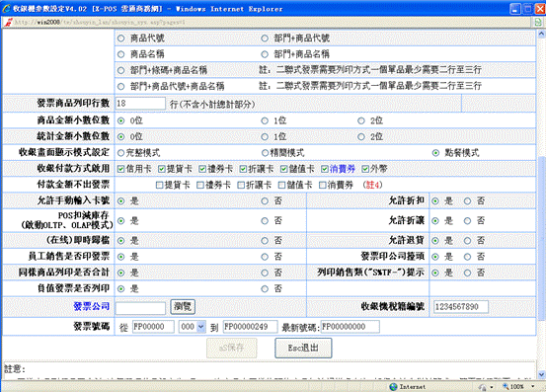This screenshot has height=392, width=546.
Task: Click the zoom magnifier icon in status bar
Action: pyautogui.click(x=506, y=386)
